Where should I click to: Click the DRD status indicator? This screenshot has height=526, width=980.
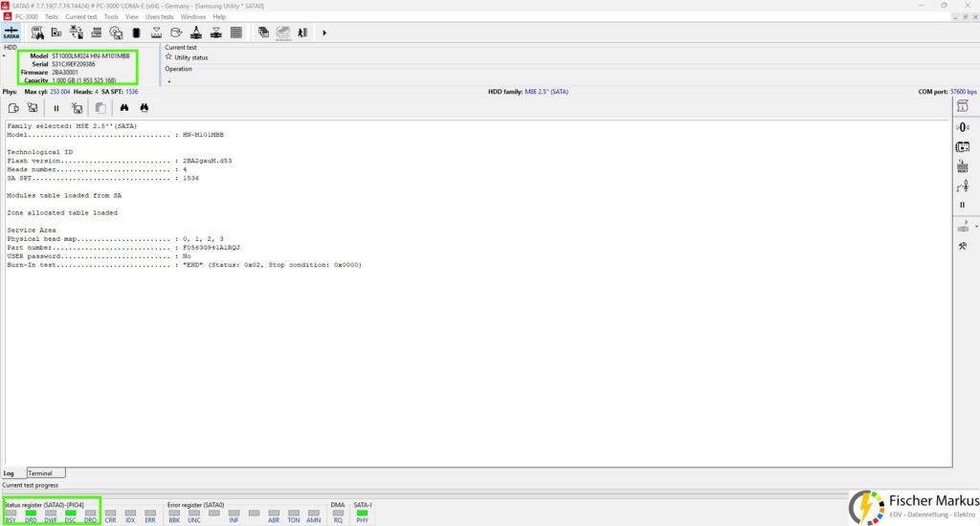tap(31, 516)
